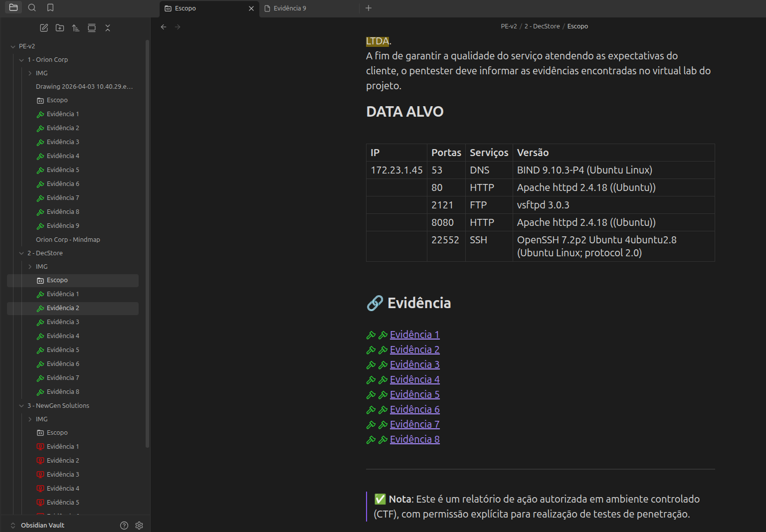Click the 22552 port cell
The height and width of the screenshot is (532, 766).
coord(446,246)
